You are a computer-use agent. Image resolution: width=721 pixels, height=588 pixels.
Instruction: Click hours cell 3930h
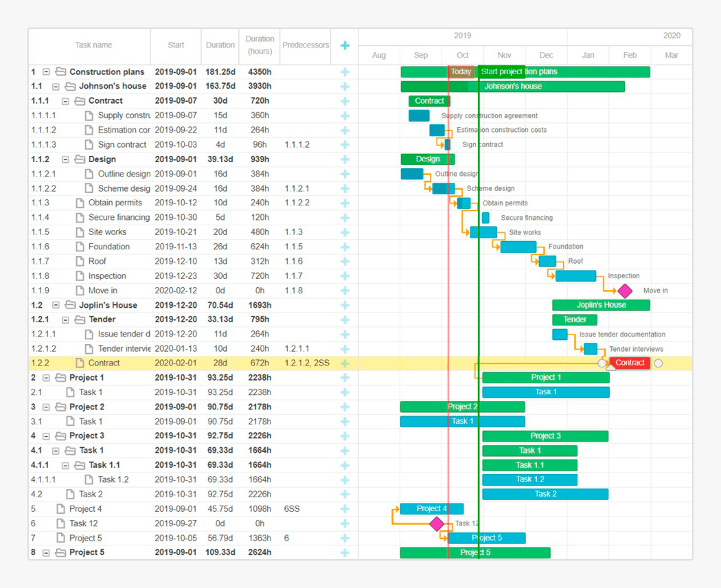coord(260,86)
